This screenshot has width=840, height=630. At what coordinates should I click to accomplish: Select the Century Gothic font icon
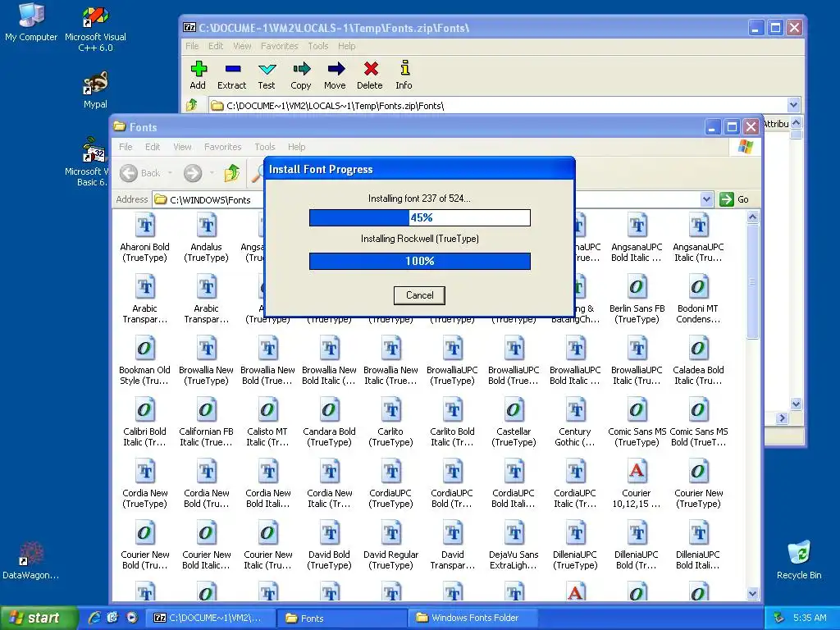[575, 410]
